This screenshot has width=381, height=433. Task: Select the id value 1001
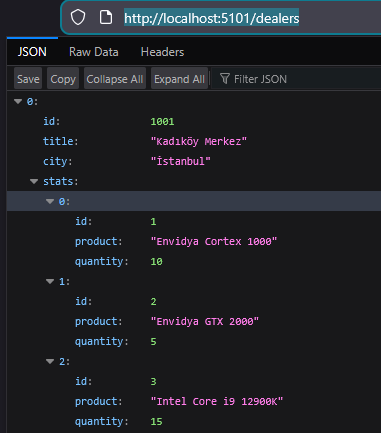tap(162, 121)
